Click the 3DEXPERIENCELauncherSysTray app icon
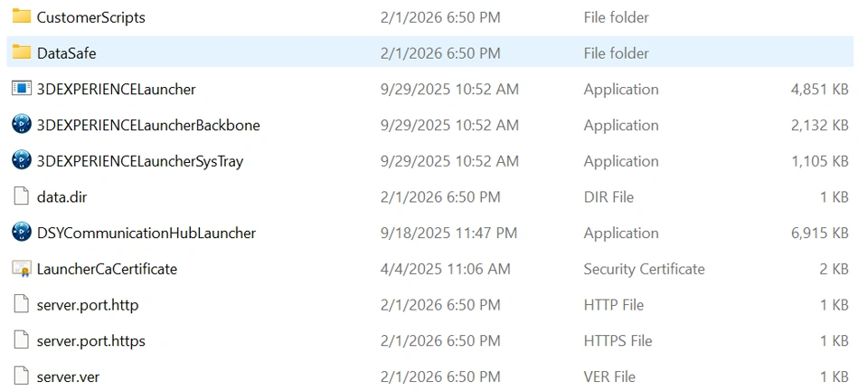Image resolution: width=868 pixels, height=392 pixels. point(22,161)
